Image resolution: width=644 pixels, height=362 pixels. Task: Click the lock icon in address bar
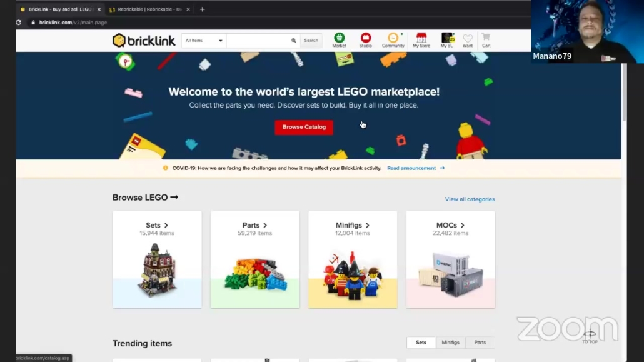tap(33, 22)
